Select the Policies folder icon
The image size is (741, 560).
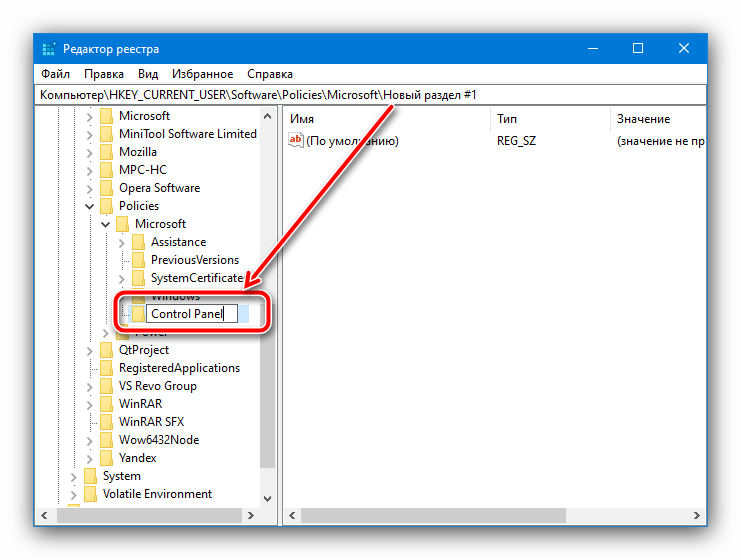107,206
